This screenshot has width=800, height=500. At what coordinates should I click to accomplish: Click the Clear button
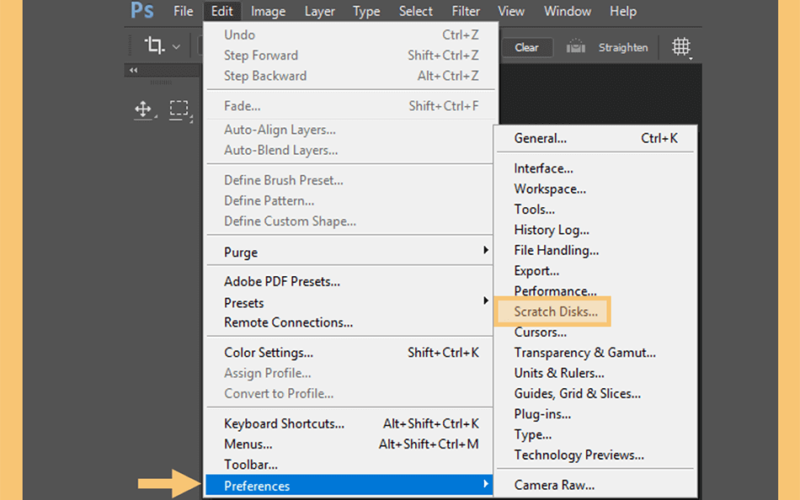tap(527, 47)
